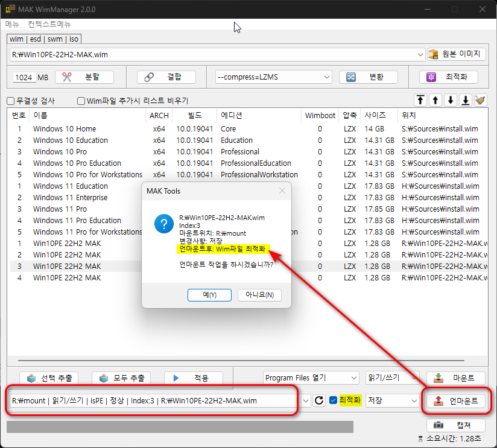Select Win10PE 22H2 MAK row number 4

coord(249,278)
